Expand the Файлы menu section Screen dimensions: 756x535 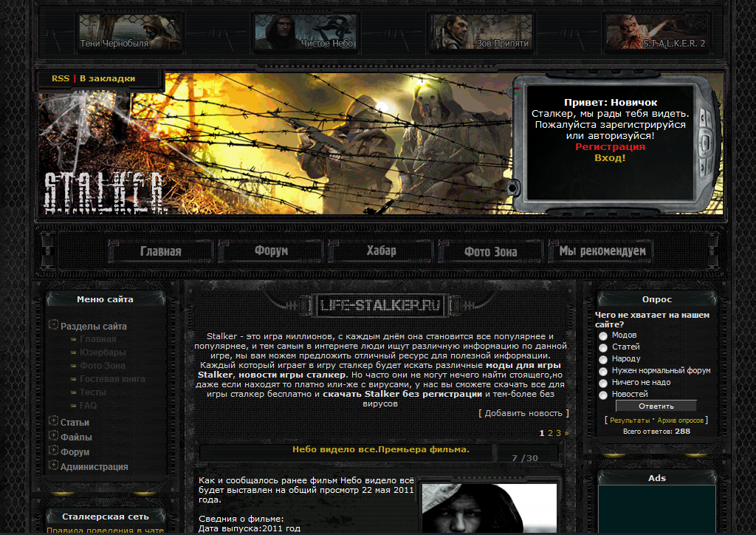[53, 436]
